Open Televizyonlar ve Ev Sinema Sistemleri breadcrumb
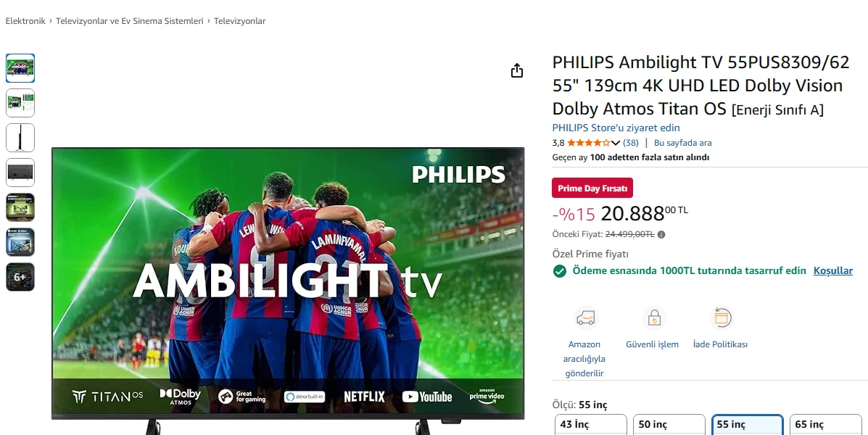 (x=130, y=21)
